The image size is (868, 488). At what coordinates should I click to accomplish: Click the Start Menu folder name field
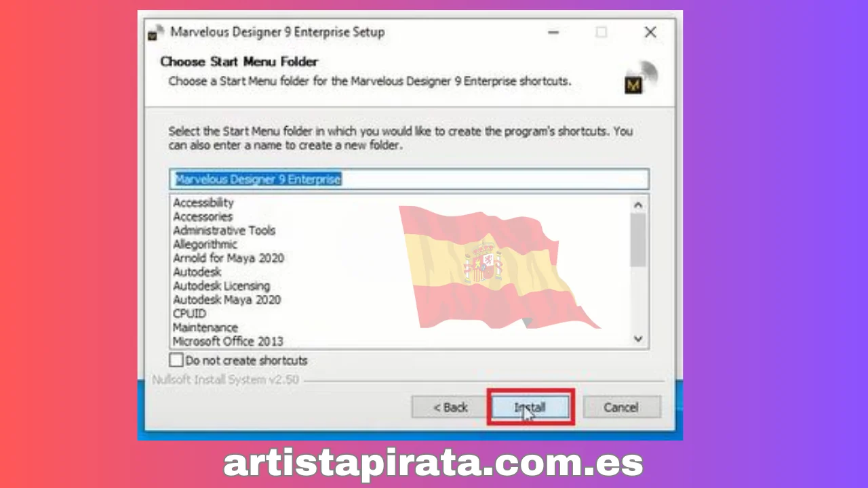pyautogui.click(x=409, y=179)
